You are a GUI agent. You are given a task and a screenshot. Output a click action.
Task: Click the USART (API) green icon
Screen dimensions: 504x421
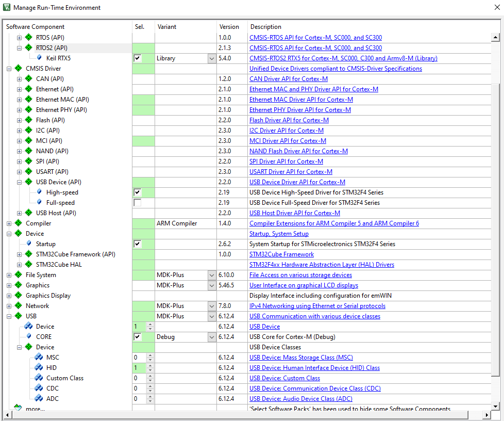[x=29, y=171]
